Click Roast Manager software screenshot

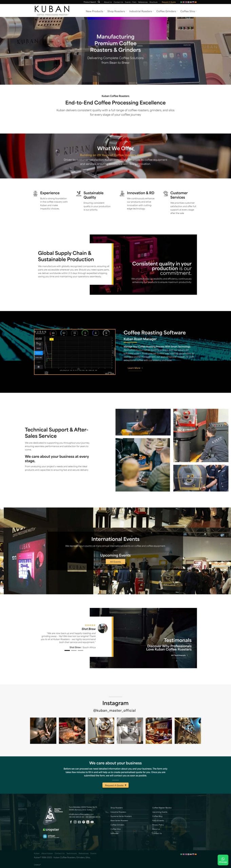75,352
